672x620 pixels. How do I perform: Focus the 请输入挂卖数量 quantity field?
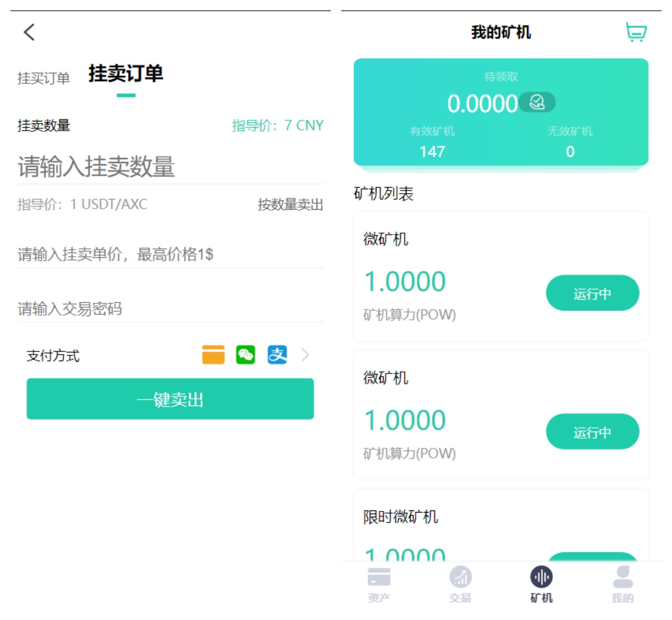(x=170, y=167)
